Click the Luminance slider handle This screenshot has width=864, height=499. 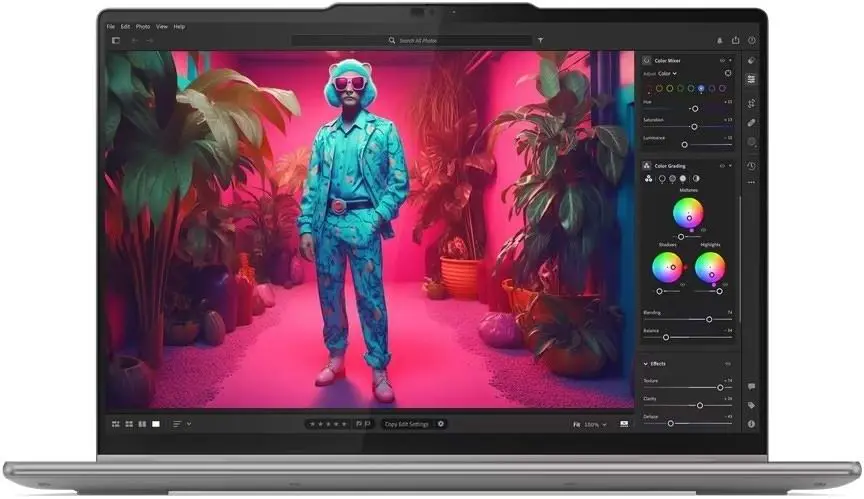[x=684, y=145]
